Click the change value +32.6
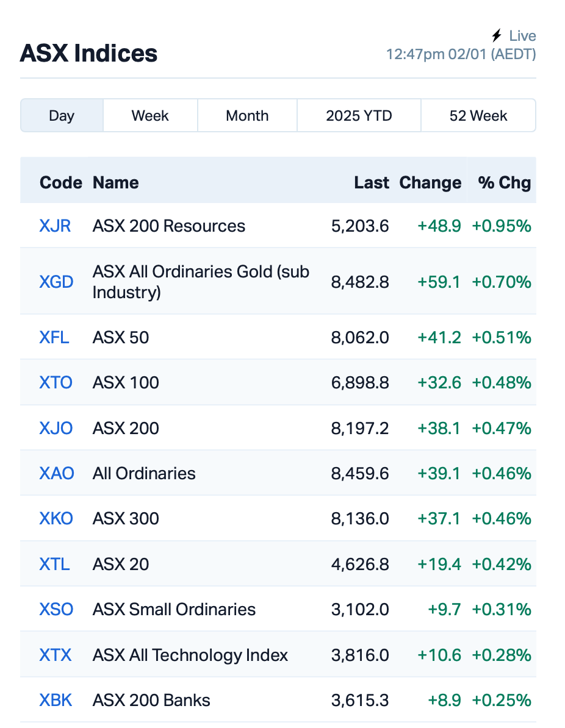565x728 pixels. 439,382
